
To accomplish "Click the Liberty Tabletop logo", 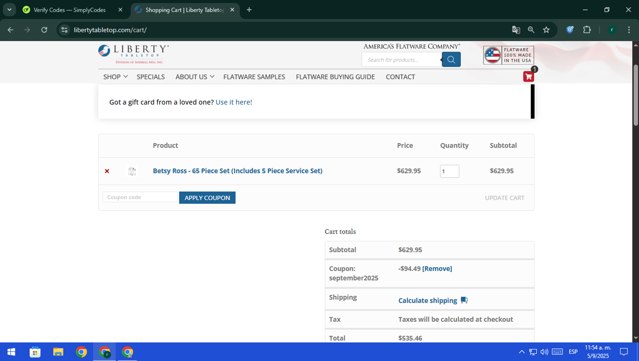I will click(x=133, y=54).
